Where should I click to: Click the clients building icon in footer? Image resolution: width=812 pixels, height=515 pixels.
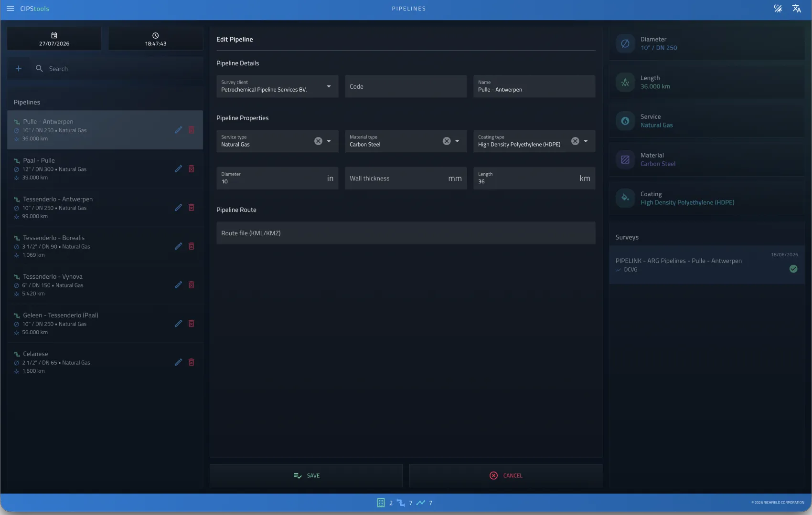[381, 503]
